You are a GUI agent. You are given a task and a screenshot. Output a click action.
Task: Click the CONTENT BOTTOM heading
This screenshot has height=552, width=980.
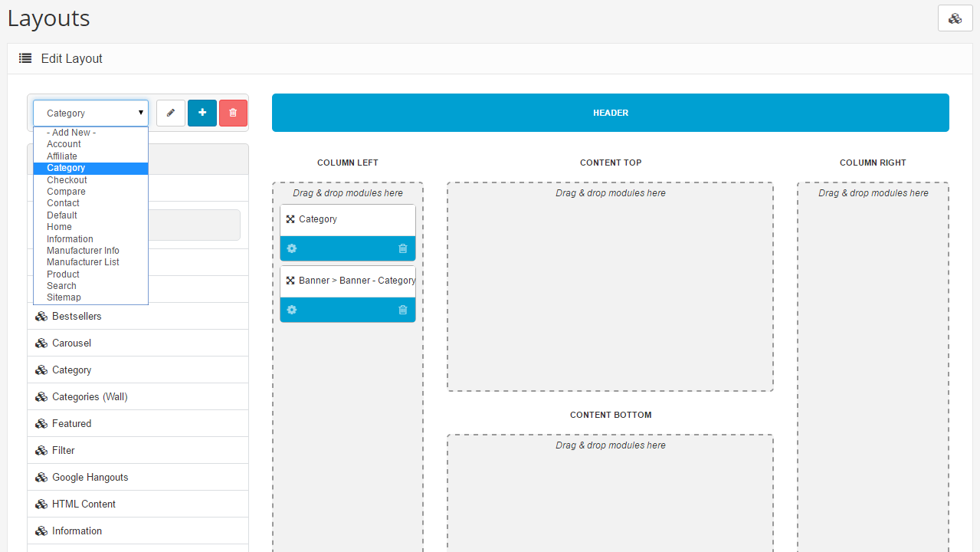pyautogui.click(x=611, y=415)
